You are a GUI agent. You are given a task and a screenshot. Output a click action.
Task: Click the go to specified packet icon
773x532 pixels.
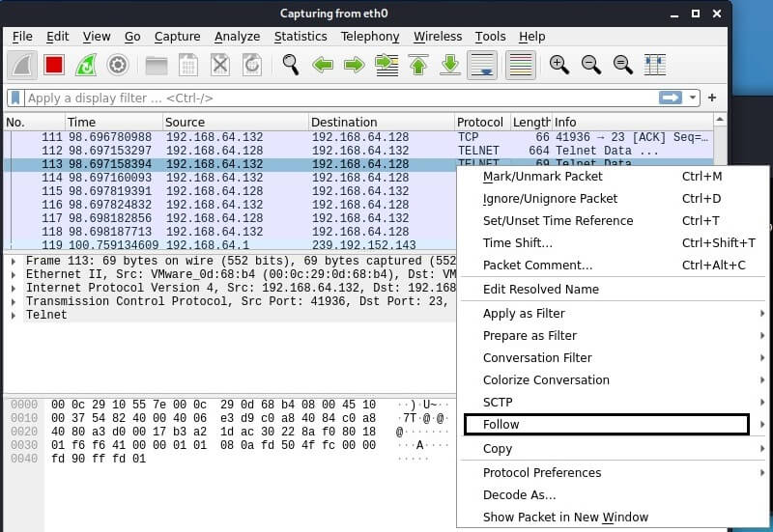pos(386,65)
